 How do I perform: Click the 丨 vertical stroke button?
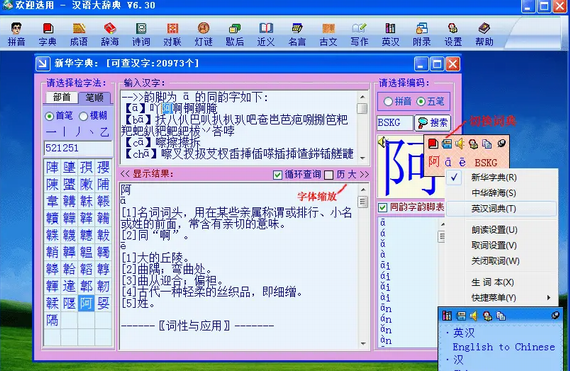pyautogui.click(x=65, y=132)
